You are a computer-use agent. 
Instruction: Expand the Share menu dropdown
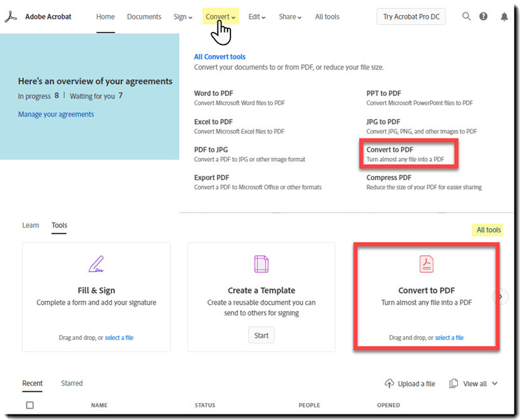[x=290, y=17]
